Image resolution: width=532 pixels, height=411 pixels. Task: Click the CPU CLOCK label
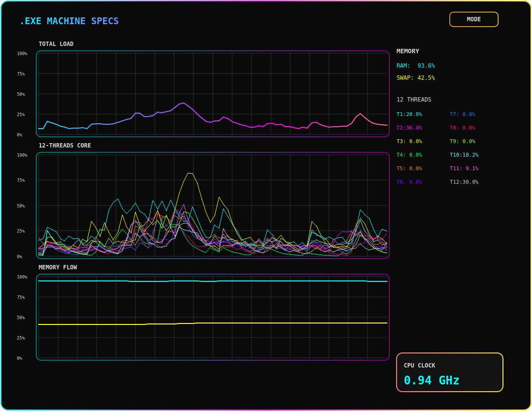(419, 366)
